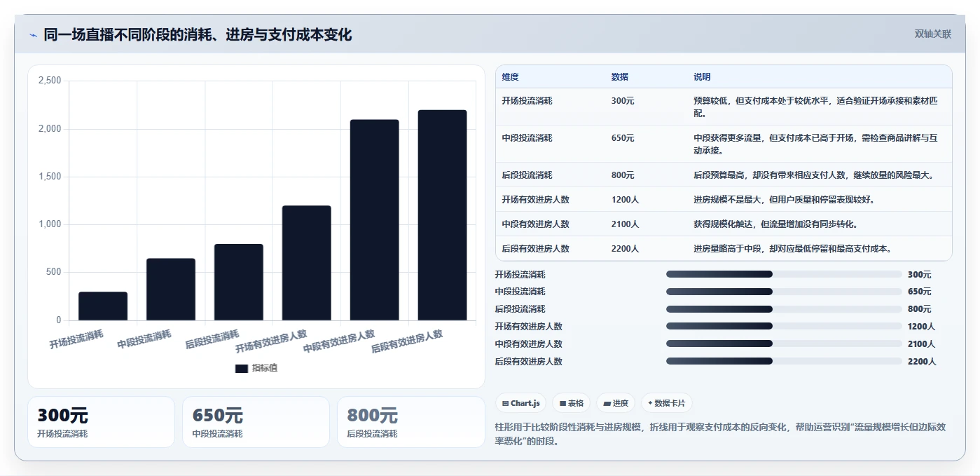Click the 开场投流消耗 x-axis label
Screen dimensions: 980x476
point(76,339)
